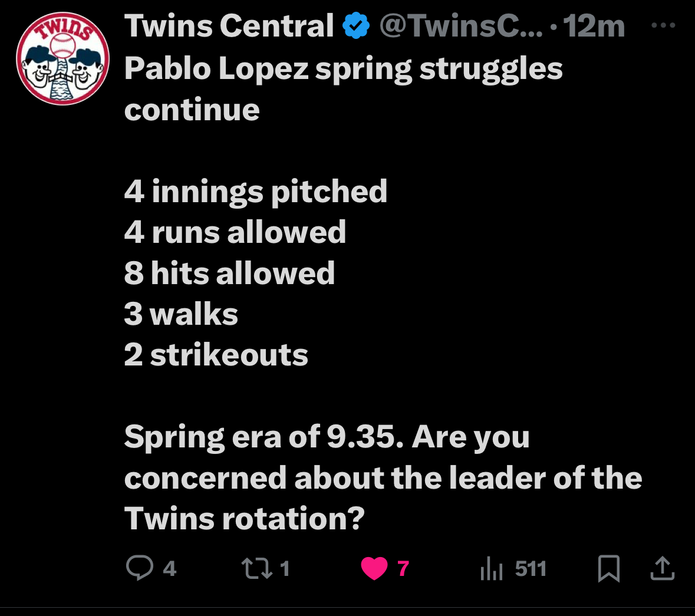695x616 pixels.
Task: Click the blue verified checkmark badge
Action: tap(356, 27)
